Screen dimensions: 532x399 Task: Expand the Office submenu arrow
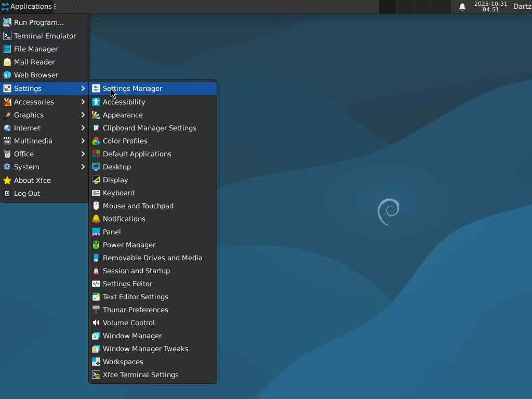pos(83,154)
